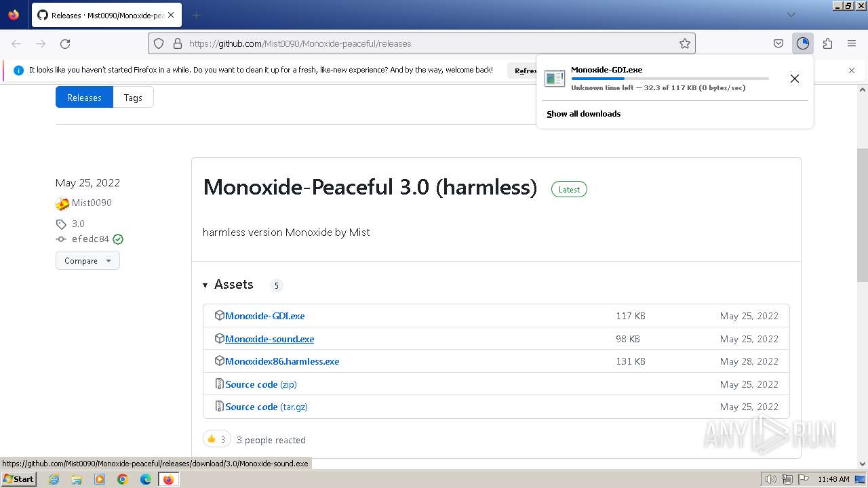Click the taskbar clock 11:48 AM
This screenshot has width=868, height=488.
click(x=833, y=479)
